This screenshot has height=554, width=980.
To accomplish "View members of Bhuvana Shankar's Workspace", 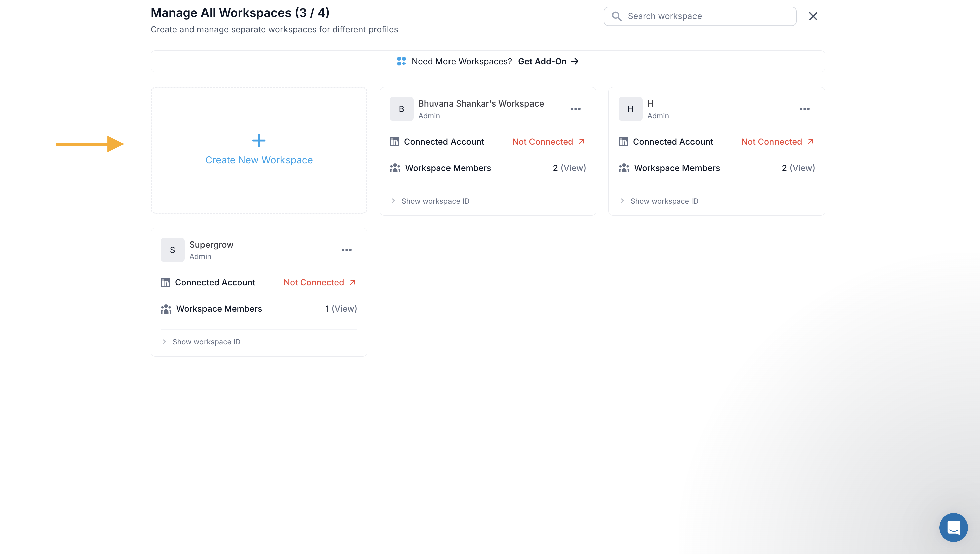I will [x=573, y=168].
